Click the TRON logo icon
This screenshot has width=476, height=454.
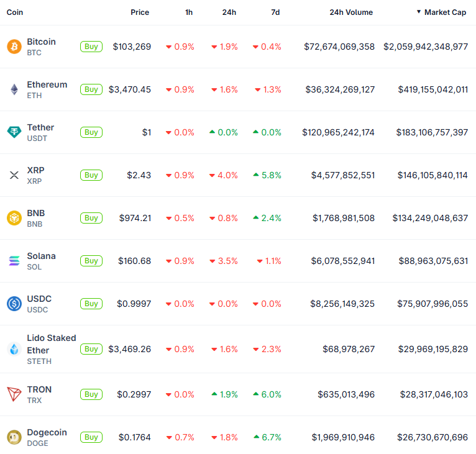14,394
